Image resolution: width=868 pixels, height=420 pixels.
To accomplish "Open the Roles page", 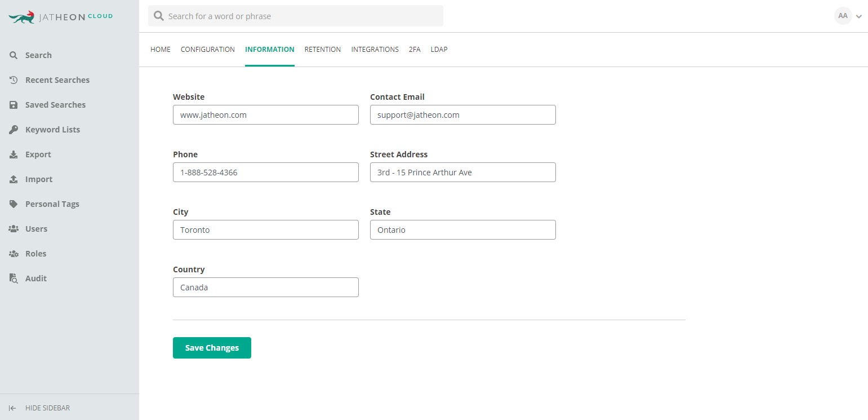I will [36, 254].
